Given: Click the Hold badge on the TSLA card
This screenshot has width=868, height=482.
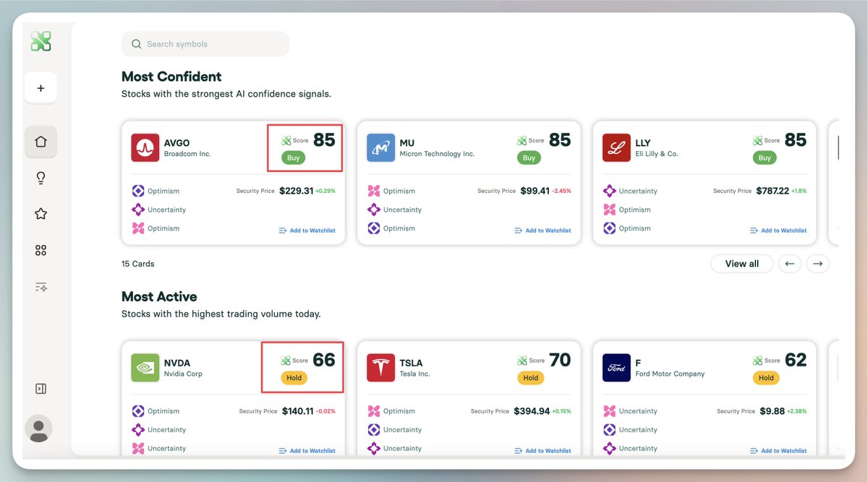Looking at the screenshot, I should pyautogui.click(x=531, y=378).
